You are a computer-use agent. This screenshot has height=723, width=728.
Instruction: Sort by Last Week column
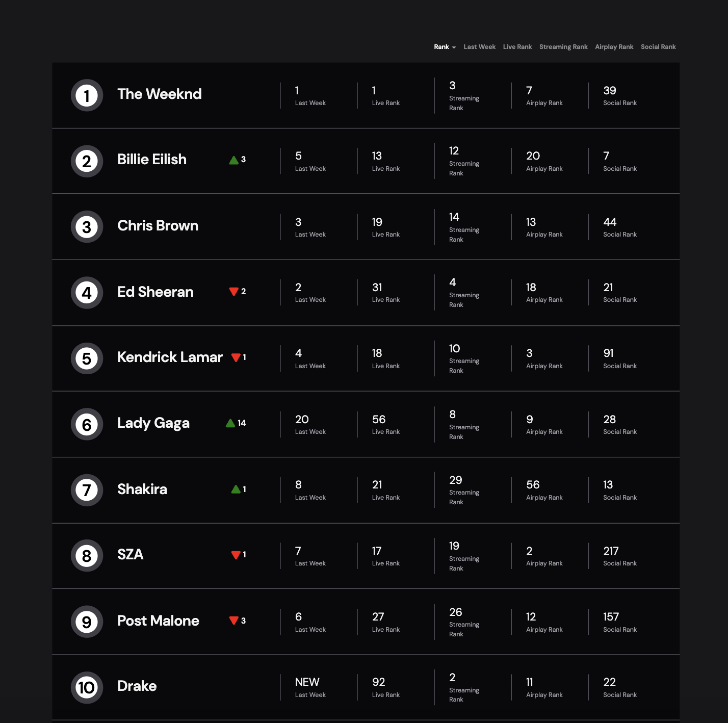[479, 47]
